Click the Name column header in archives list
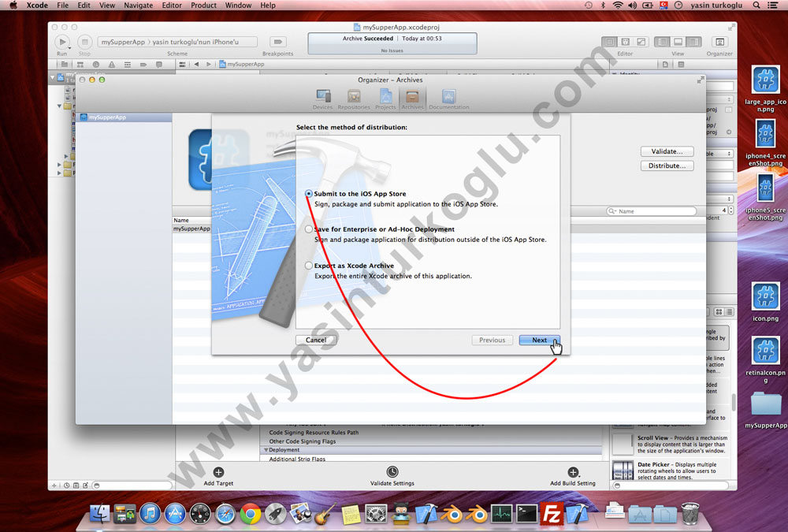The width and height of the screenshot is (788, 532). 181,220
